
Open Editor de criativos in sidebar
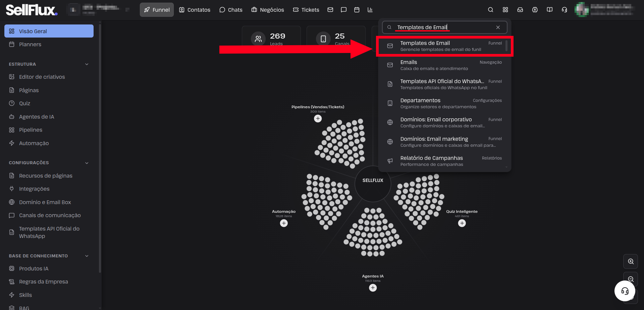tap(49, 77)
